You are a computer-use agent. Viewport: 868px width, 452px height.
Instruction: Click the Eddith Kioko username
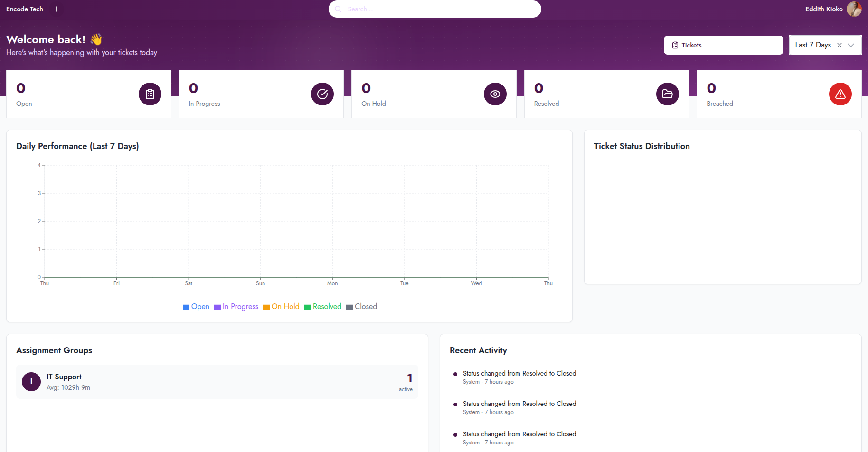(824, 9)
